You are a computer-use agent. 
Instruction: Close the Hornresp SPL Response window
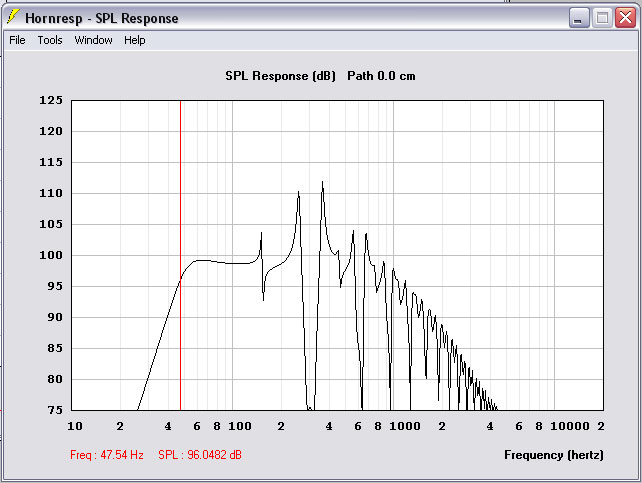click(x=625, y=18)
